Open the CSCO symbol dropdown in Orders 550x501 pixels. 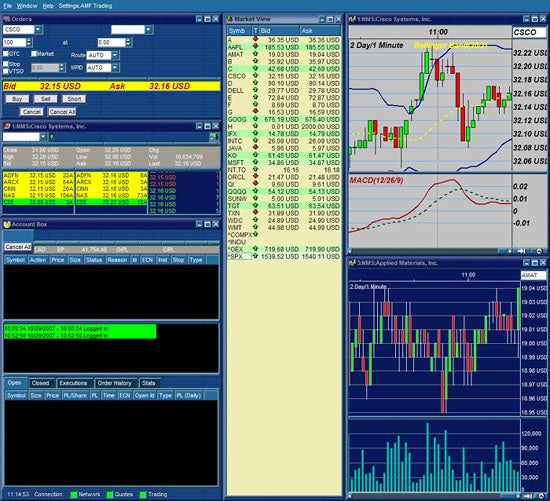39,29
